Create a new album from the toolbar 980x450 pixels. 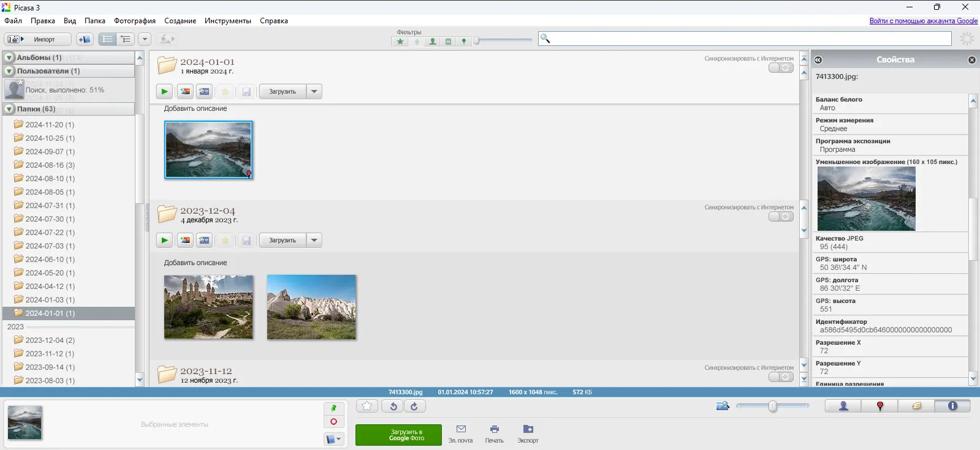click(84, 39)
